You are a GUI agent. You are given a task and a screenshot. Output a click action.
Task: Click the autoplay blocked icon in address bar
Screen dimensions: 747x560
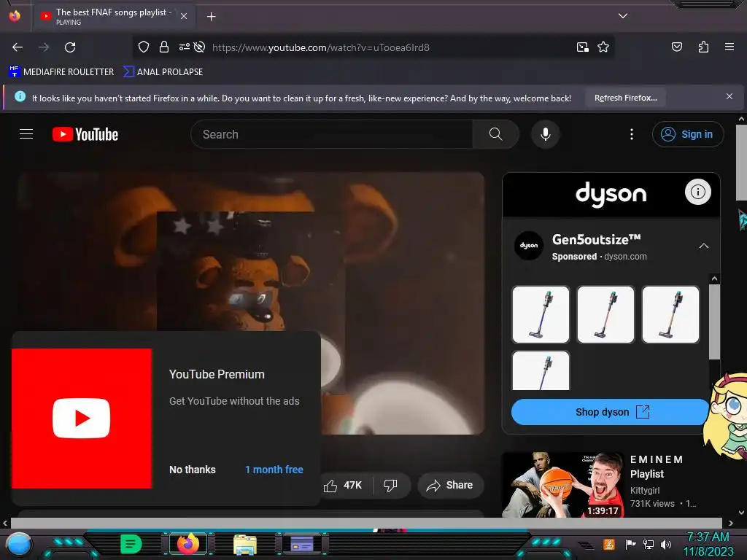[x=200, y=47]
